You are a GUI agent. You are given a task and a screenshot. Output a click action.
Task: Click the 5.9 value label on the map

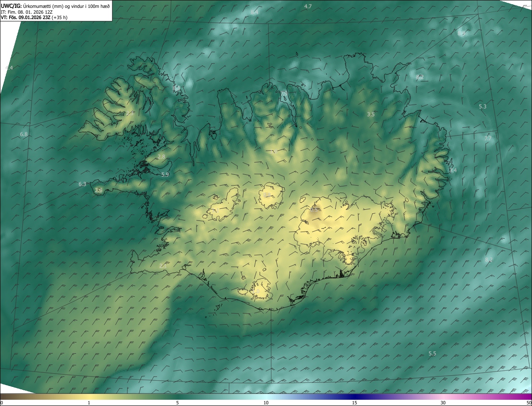click(x=165, y=174)
